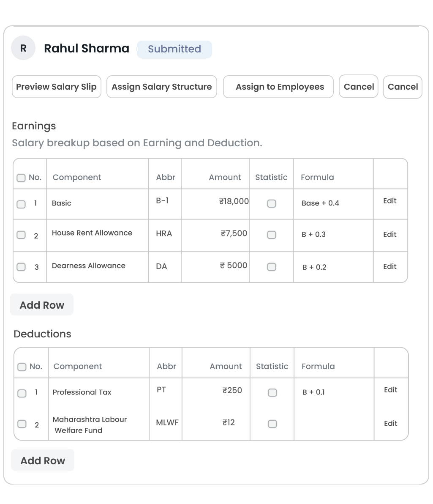Edit the House Rent Allowance row
This screenshot has height=504, width=433.
(389, 234)
